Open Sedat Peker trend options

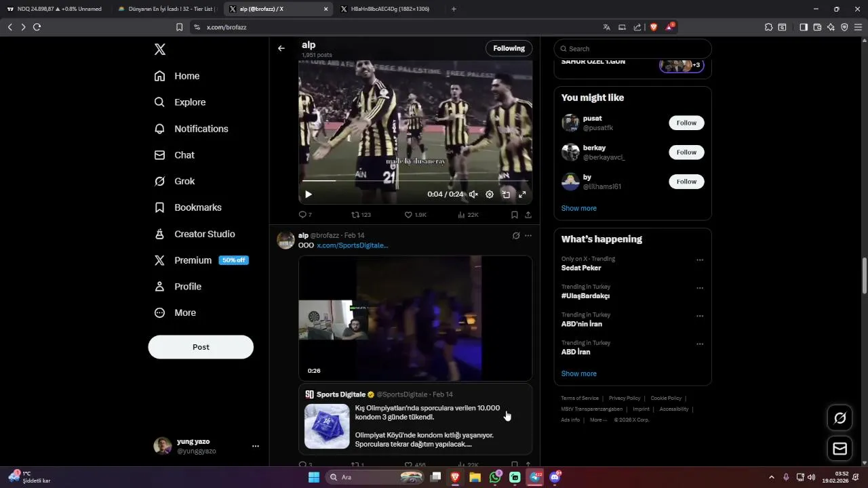point(700,260)
